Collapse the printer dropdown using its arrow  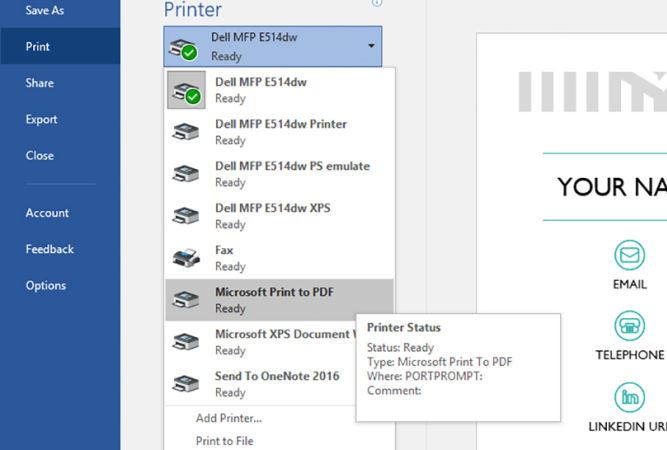point(371,46)
